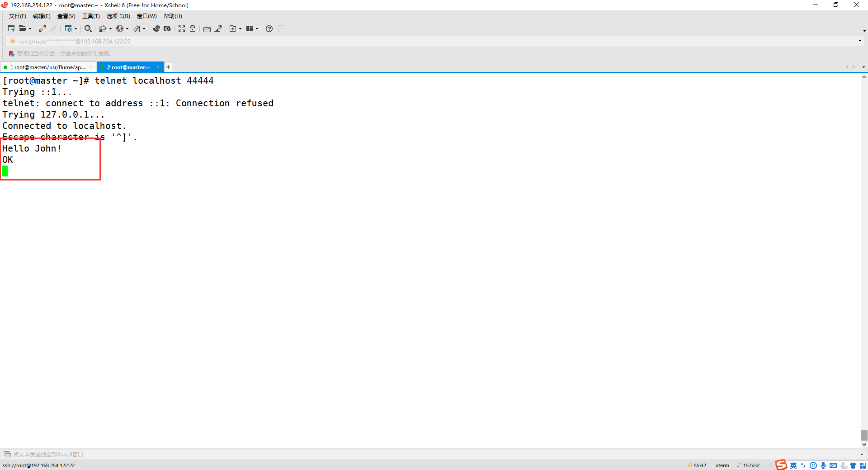Image resolution: width=868 pixels, height=470 pixels.
Task: Close the root@master:~ session tab
Action: tap(158, 67)
